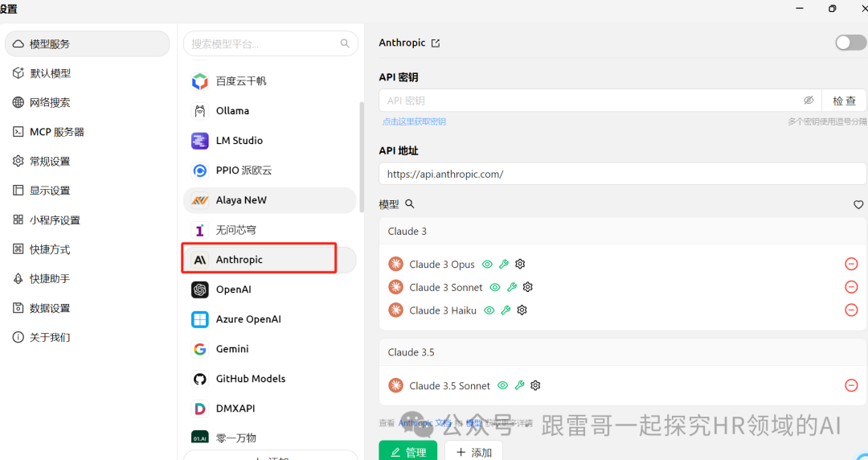Click the tools wrench icon for Claude 3 Opus
Screen dimensions: 868x460
[x=504, y=265]
